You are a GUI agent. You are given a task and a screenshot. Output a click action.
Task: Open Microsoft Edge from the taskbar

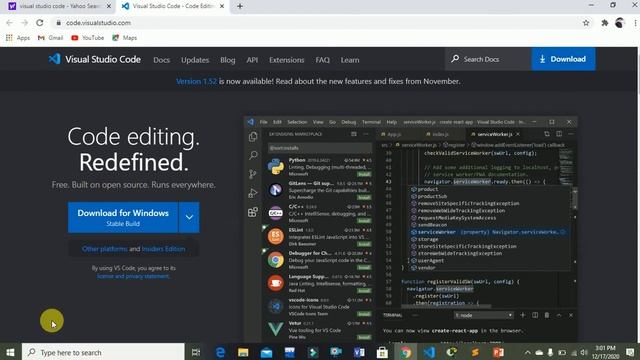[x=220, y=352]
